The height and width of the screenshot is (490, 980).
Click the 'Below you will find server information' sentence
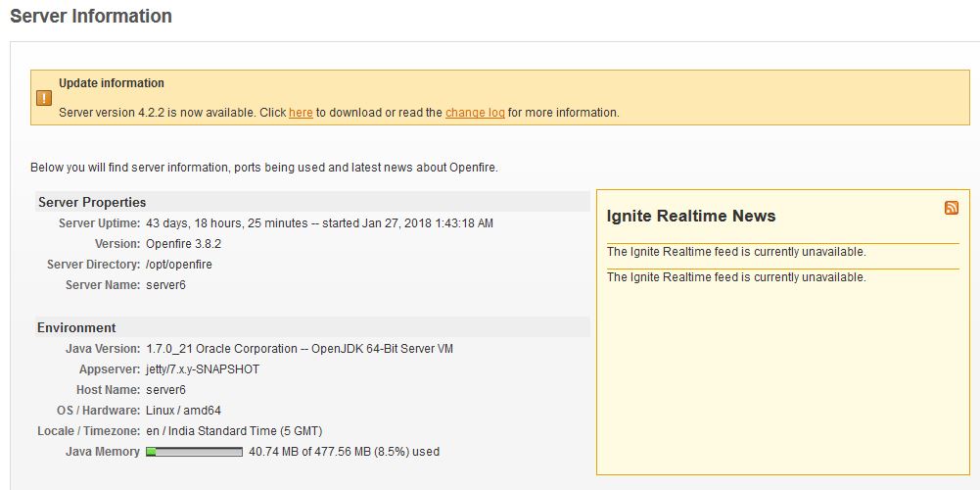[x=263, y=167]
